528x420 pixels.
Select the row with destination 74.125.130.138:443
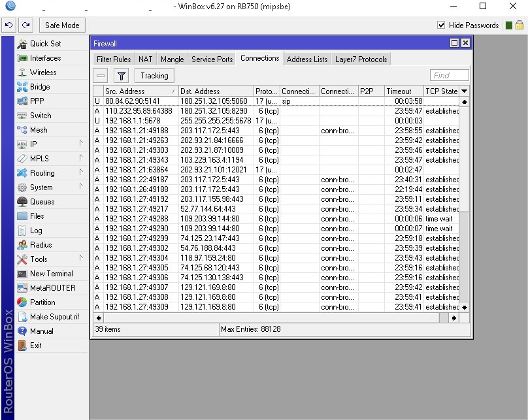point(276,278)
